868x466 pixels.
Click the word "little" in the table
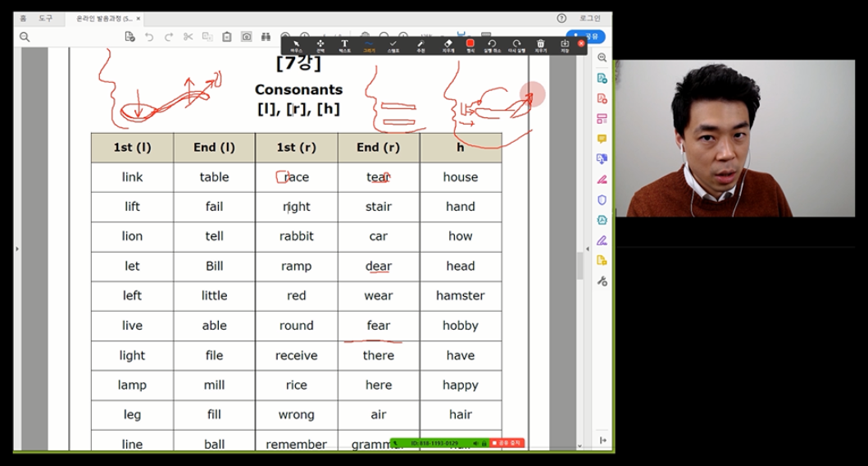(x=214, y=295)
